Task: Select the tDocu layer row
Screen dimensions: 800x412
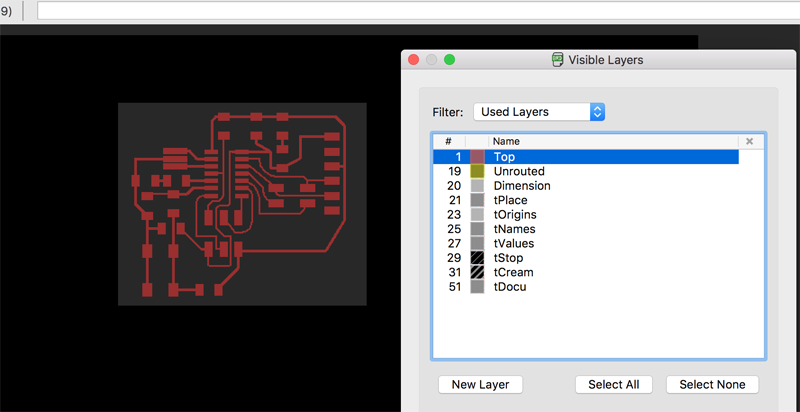Action: 586,287
